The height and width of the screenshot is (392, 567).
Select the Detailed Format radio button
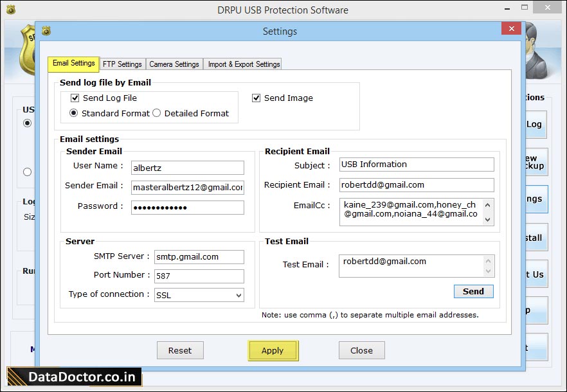[x=156, y=113]
